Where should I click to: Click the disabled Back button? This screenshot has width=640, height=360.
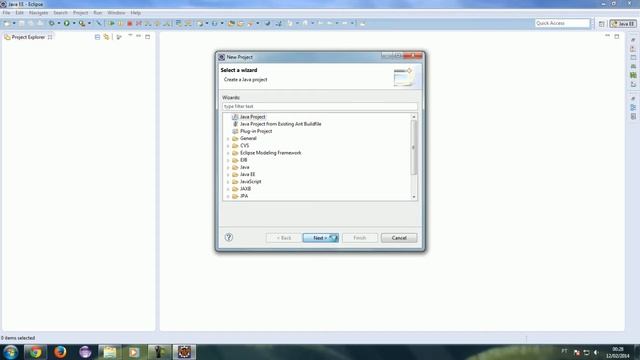coord(283,238)
